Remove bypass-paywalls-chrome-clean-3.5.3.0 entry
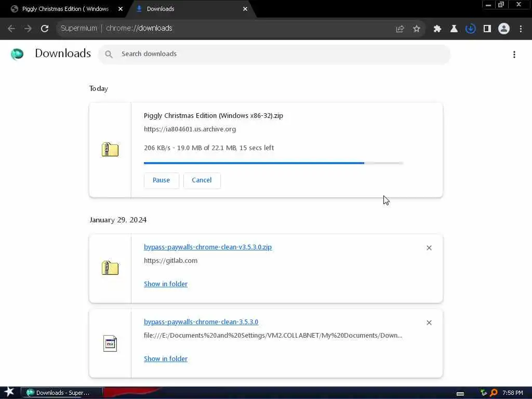532x399 pixels. coord(429,323)
